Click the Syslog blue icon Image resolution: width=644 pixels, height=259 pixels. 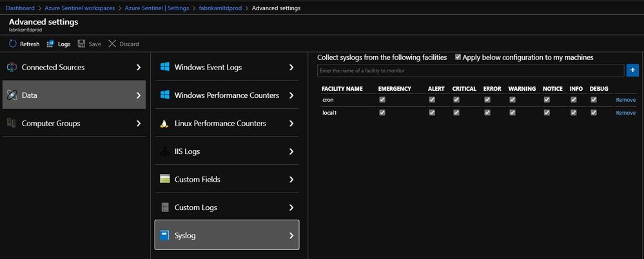click(x=164, y=236)
